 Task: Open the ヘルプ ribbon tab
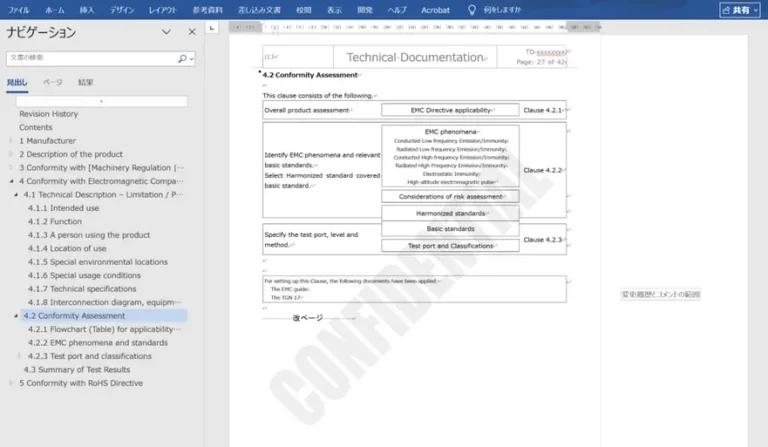click(397, 10)
